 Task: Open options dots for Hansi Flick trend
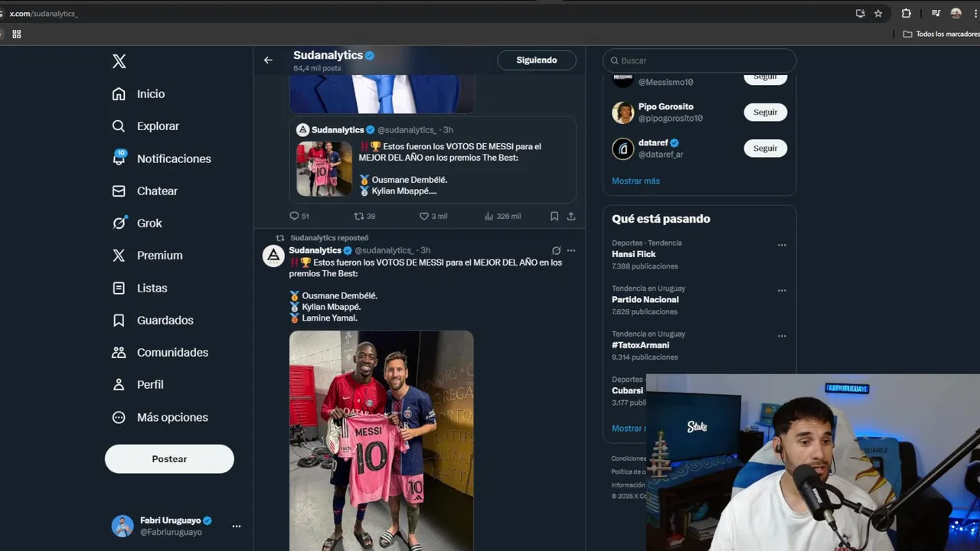click(782, 245)
